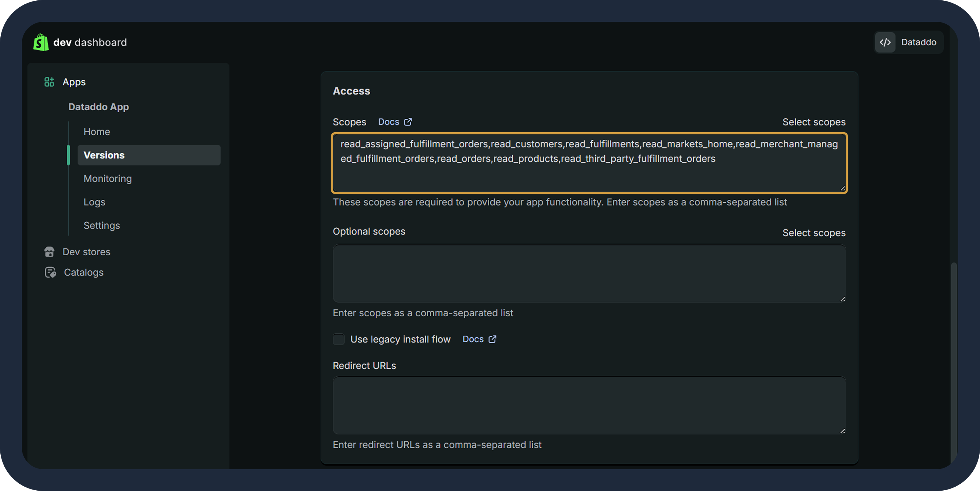
Task: Click the Shopify bag logo icon
Action: pos(41,42)
